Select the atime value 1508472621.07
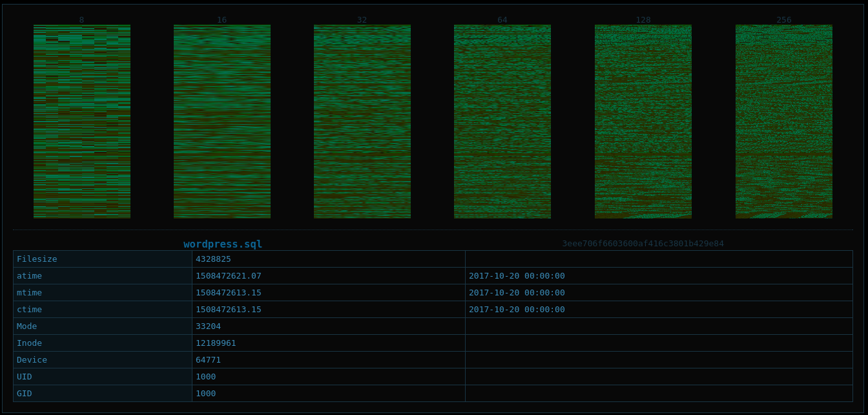Viewport: 868px width, 415px height. pyautogui.click(x=229, y=276)
